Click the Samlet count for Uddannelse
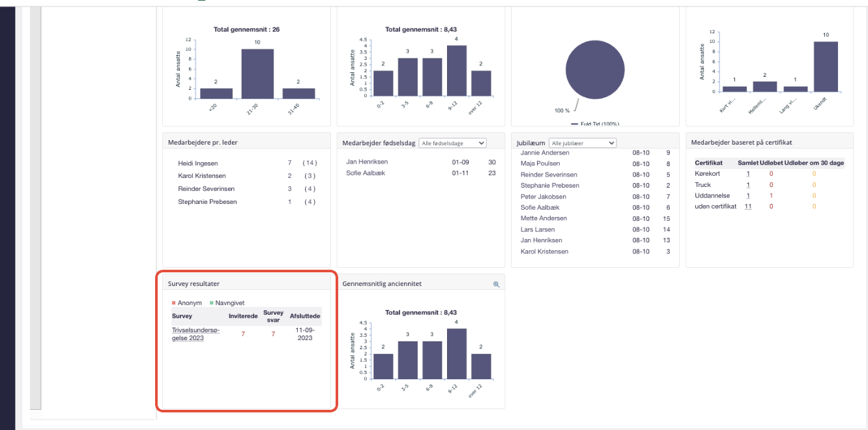Image resolution: width=868 pixels, height=430 pixels. (748, 195)
